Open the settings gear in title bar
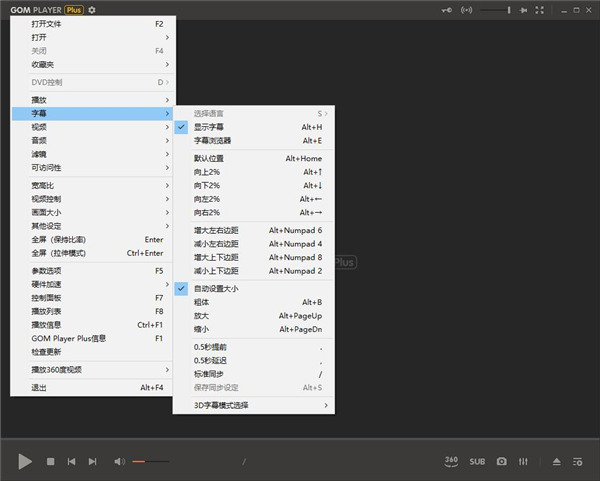The height and width of the screenshot is (481, 600). tap(92, 10)
